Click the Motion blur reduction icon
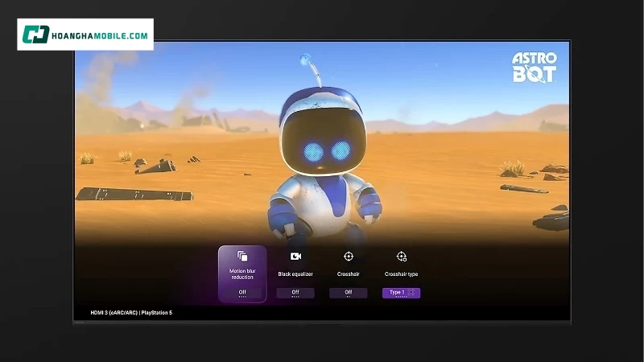644x362 pixels. coord(242,257)
